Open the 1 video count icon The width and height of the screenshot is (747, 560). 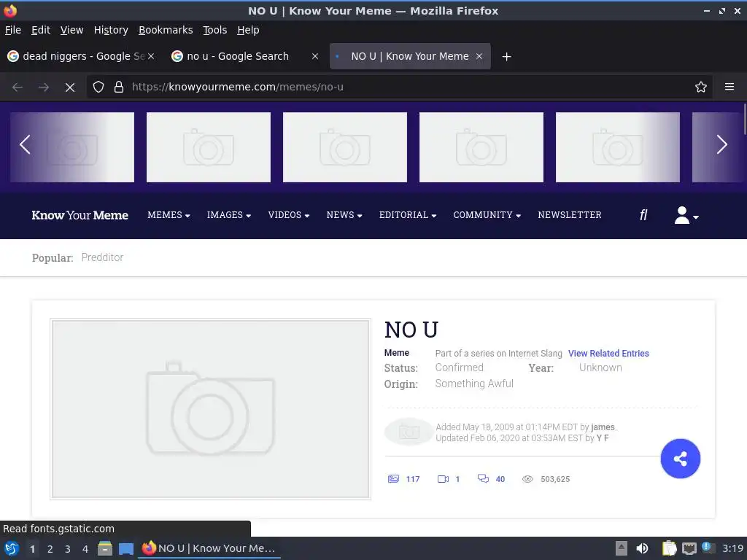coord(443,479)
